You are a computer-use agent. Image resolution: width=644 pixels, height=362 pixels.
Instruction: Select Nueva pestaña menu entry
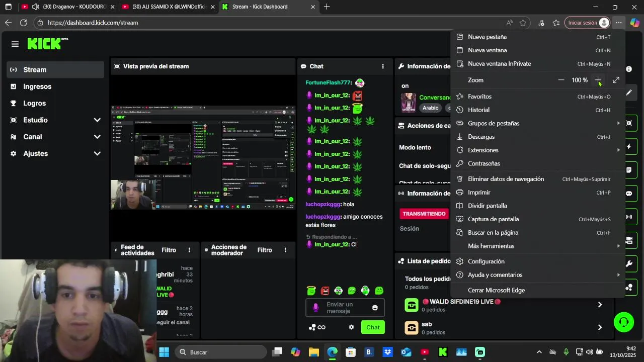[x=538, y=37]
